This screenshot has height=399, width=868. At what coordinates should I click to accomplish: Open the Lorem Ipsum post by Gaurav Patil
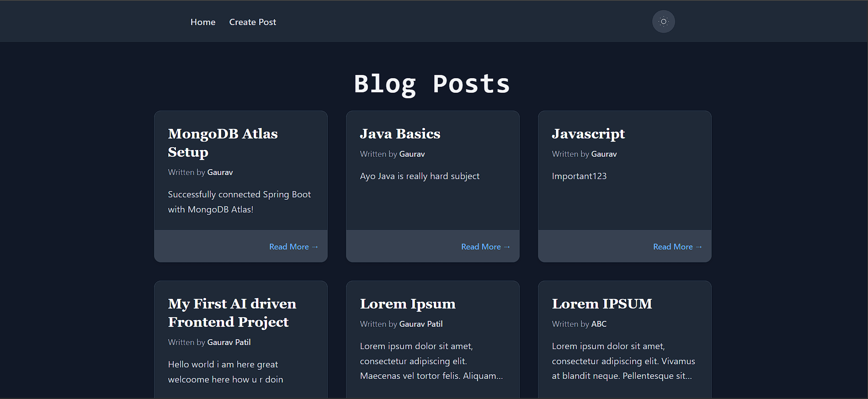click(x=407, y=303)
